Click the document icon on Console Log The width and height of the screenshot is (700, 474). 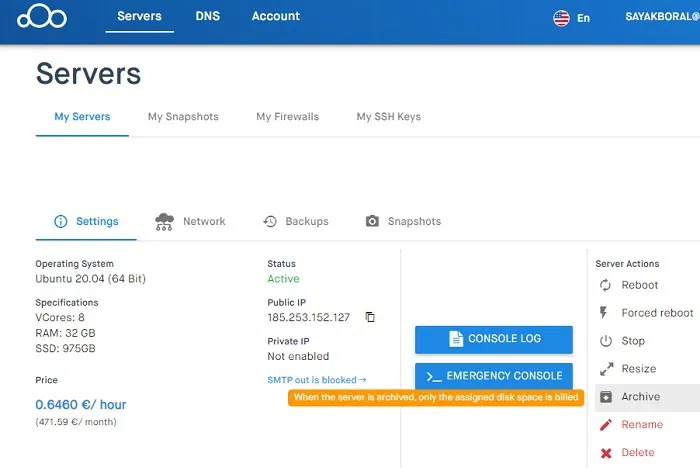click(x=455, y=339)
